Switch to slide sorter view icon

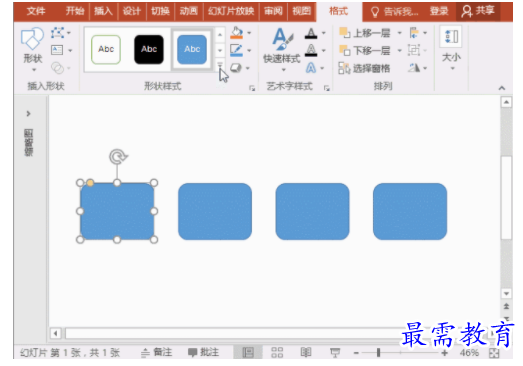[x=277, y=352]
